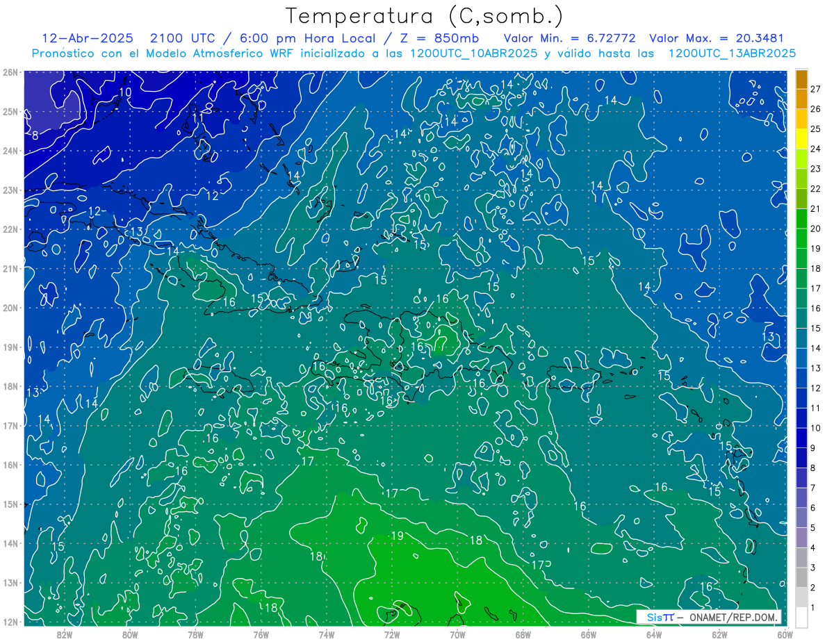Click the "21" label on the color scale
Screen dimensions: 834x644
click(815, 208)
